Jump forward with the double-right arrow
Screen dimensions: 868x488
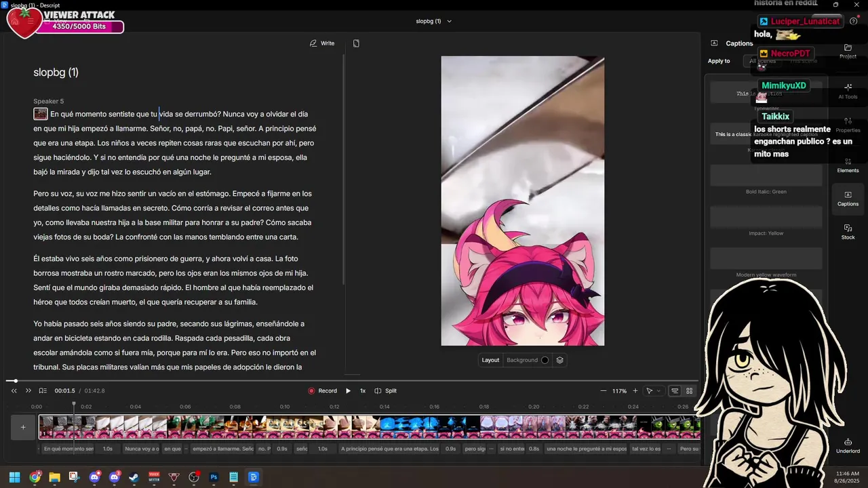(28, 390)
